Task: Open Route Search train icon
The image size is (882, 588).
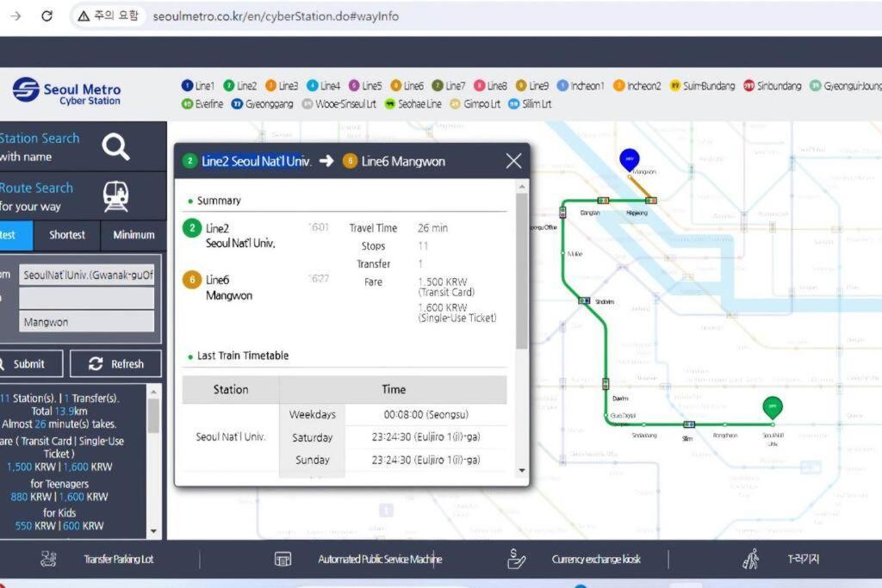Action: pyautogui.click(x=116, y=197)
